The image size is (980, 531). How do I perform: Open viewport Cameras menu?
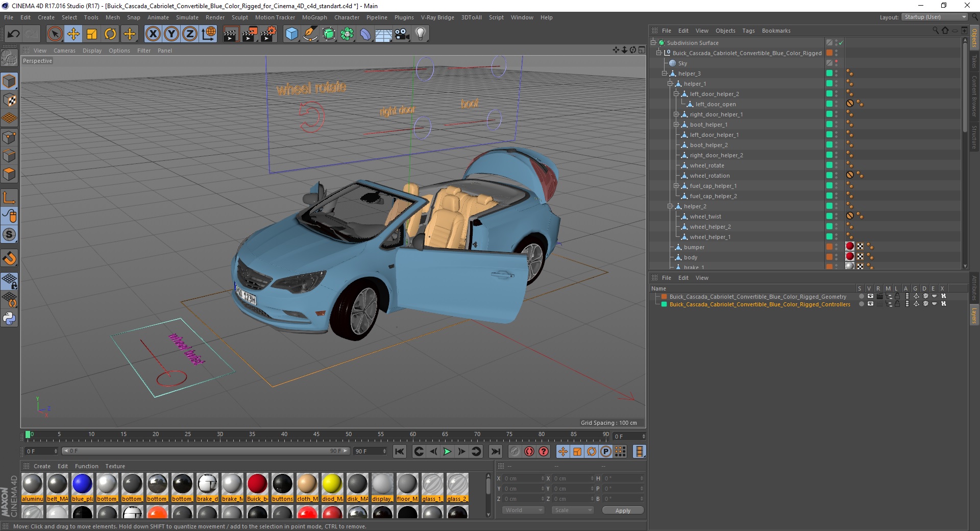[64, 51]
